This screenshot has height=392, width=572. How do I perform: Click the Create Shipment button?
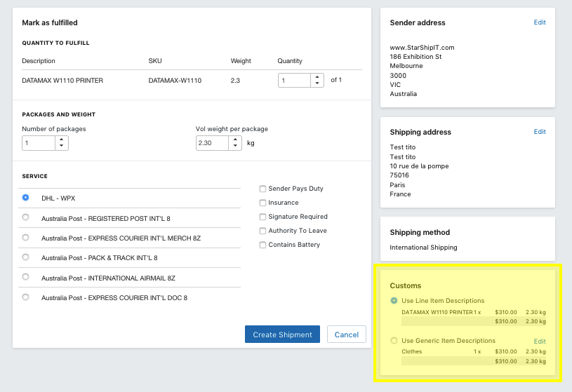click(x=282, y=334)
